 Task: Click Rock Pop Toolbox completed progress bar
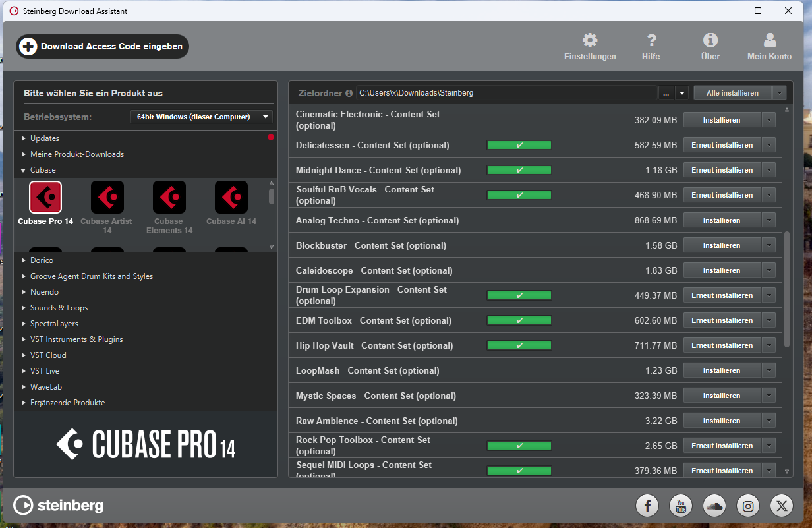coord(519,446)
